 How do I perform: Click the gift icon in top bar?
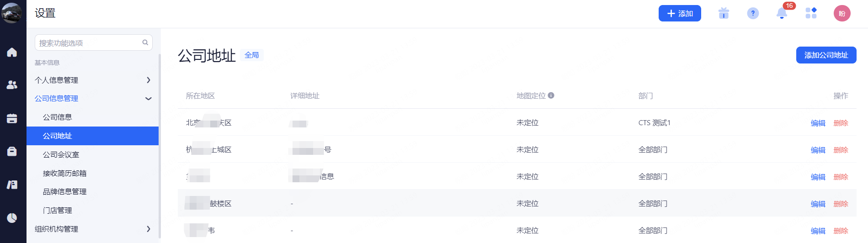click(x=724, y=13)
